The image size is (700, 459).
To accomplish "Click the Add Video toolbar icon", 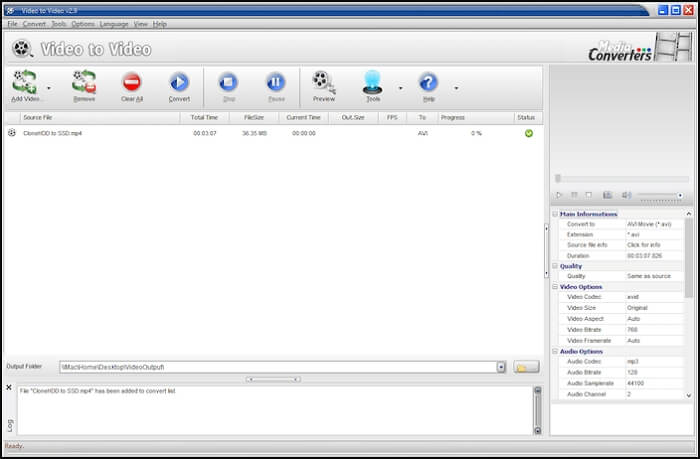I will pyautogui.click(x=24, y=84).
